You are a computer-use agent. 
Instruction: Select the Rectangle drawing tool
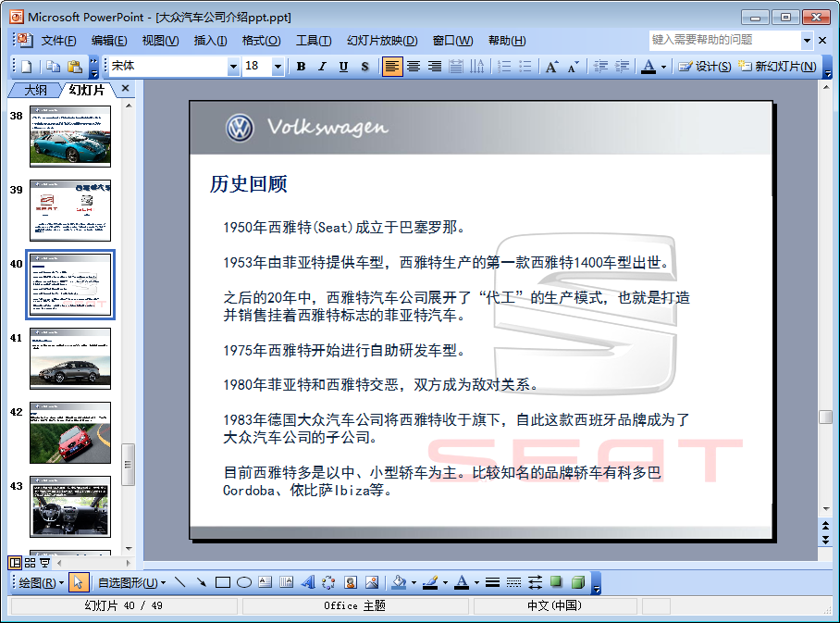click(223, 582)
